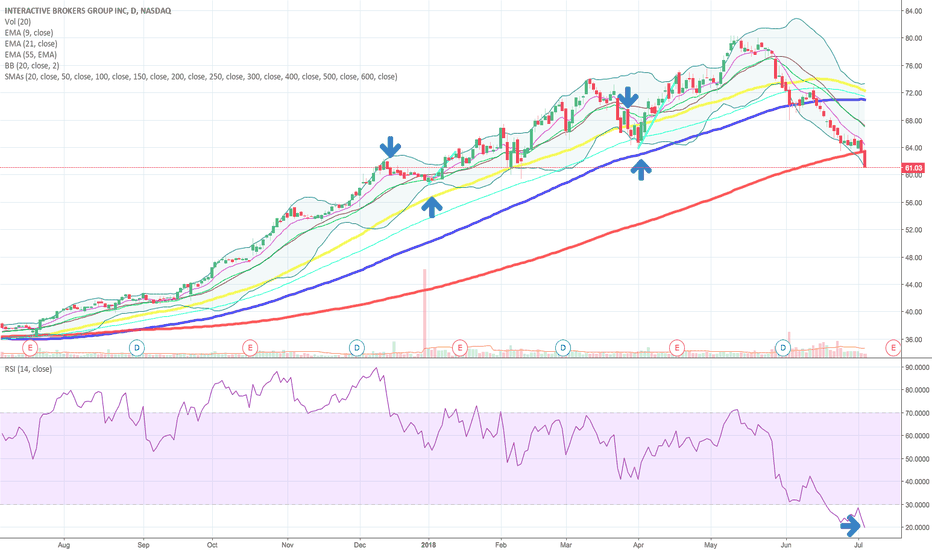Click the earnings marker in mid-January 2018
This screenshot has height=550, width=932.
(459, 348)
